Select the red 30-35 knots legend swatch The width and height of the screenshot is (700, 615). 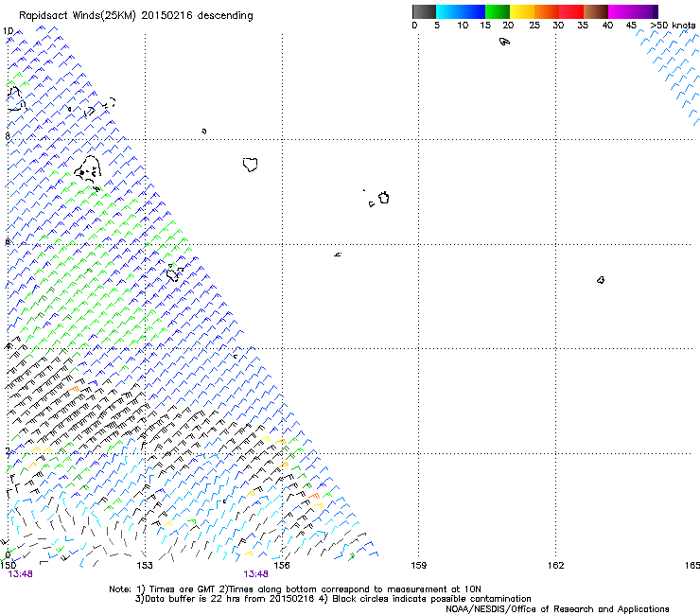pyautogui.click(x=571, y=11)
